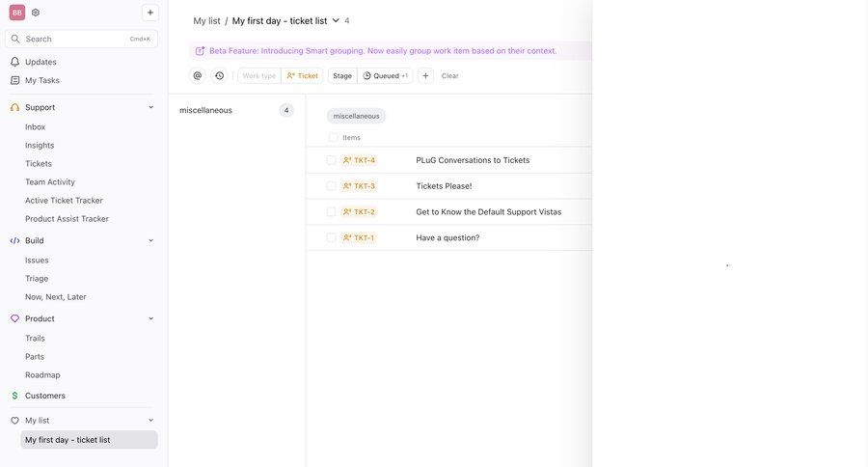The height and width of the screenshot is (467, 868).
Task: Click the Build code icon
Action: tap(14, 240)
